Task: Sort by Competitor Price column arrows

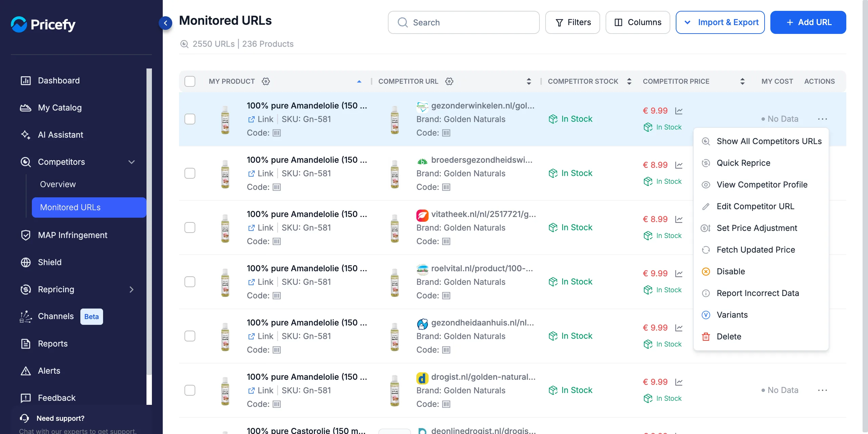Action: tap(742, 81)
